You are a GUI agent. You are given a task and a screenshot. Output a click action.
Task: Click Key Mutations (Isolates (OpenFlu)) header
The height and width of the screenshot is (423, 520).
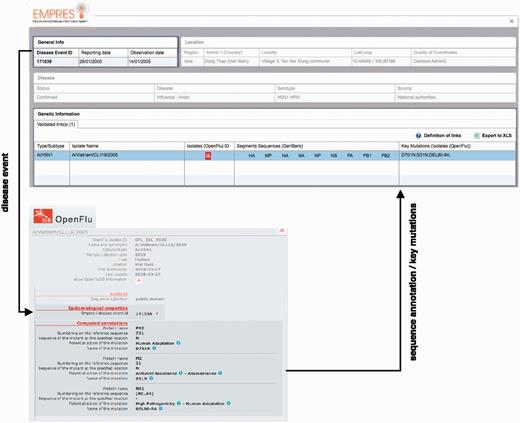[457, 146]
